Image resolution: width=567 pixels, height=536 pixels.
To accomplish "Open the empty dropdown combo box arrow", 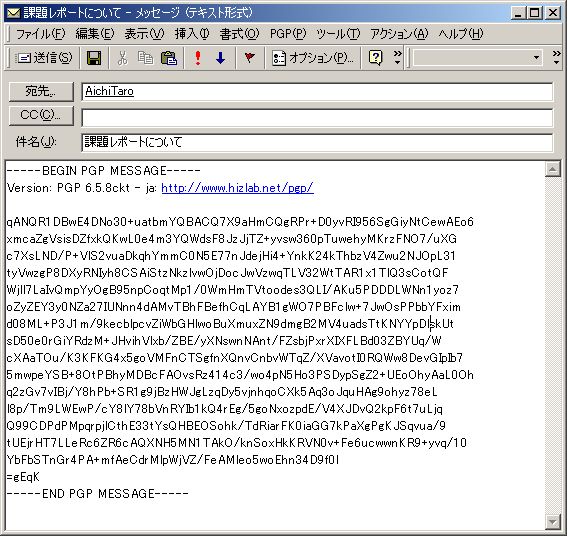I will point(536,58).
